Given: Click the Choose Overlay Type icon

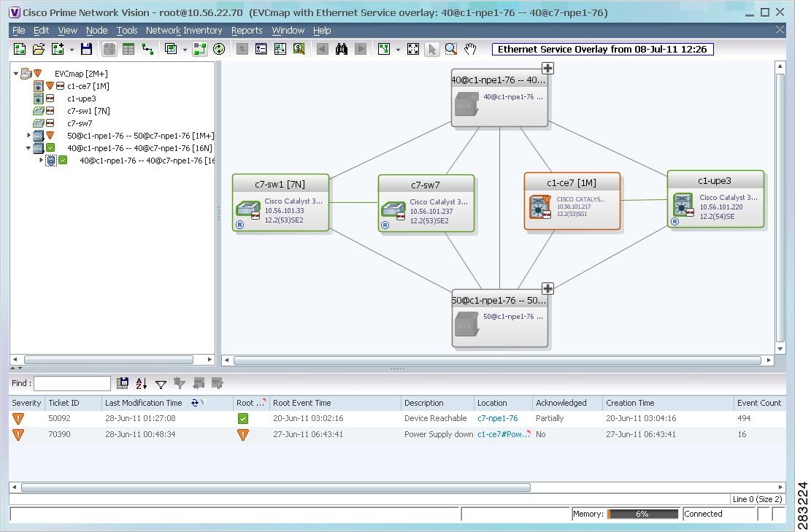Looking at the screenshot, I should coord(171,49).
